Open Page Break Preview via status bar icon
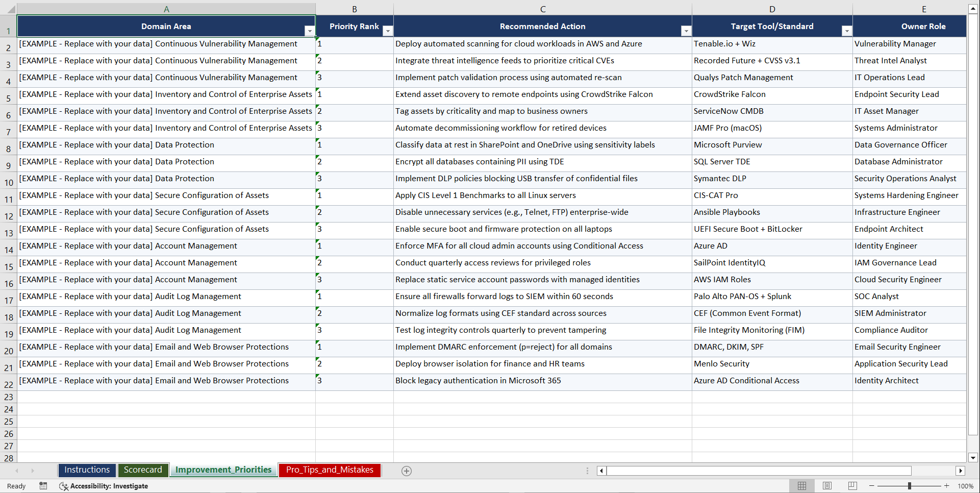Viewport: 980px width, 493px height. 852,485
